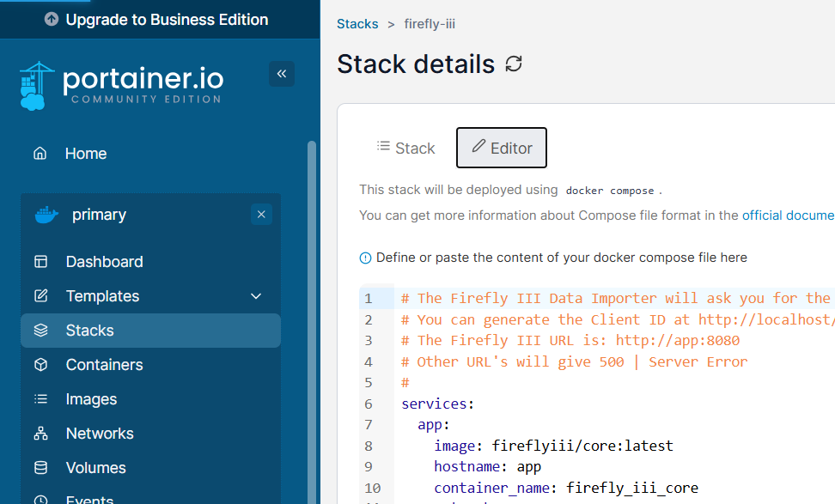Click the refresh icon beside Stack details
Viewport: 835px width, 504px height.
514,64
